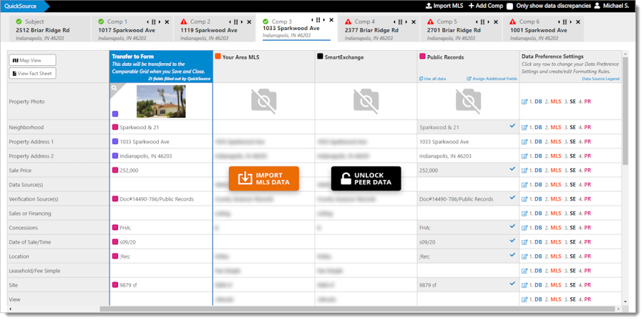
Task: Click magnifier icon on property photo
Action: 114,87
